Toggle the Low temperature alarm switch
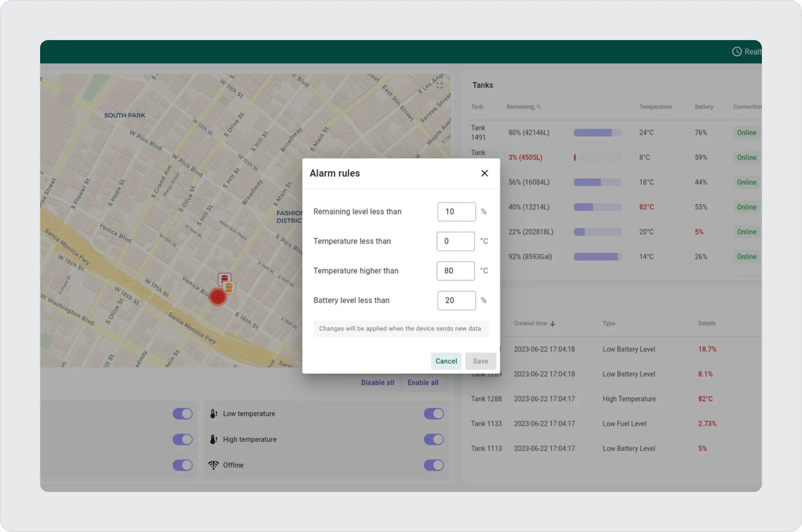The width and height of the screenshot is (802, 532). point(433,413)
